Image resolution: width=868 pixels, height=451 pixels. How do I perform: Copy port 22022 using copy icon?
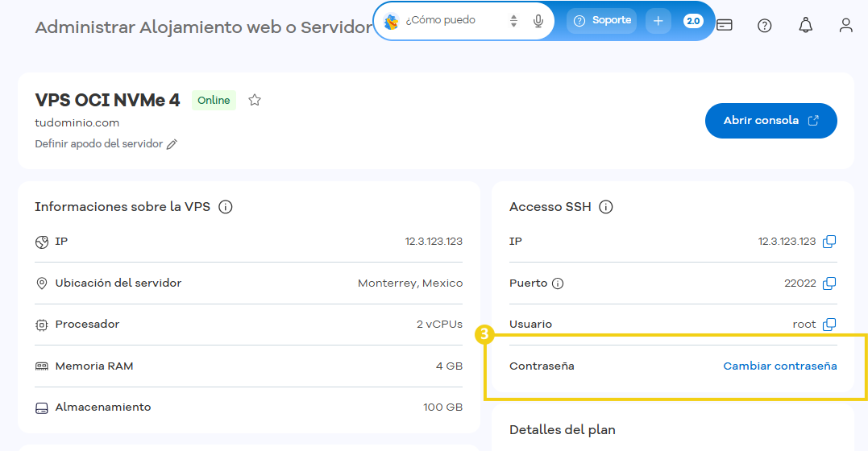tap(829, 283)
